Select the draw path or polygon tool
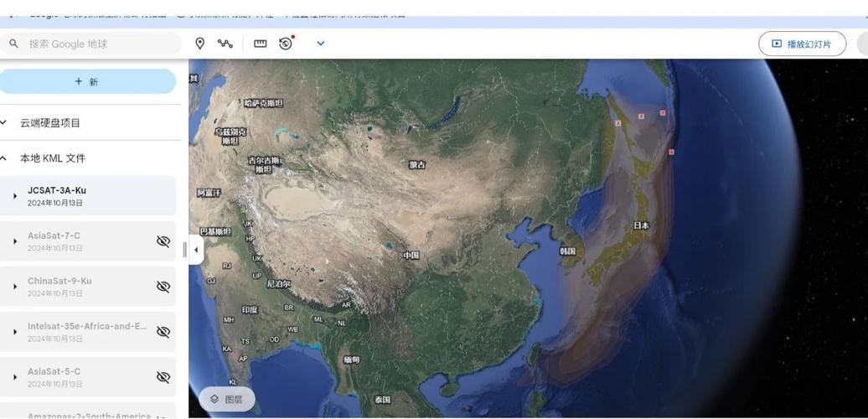Image resolution: width=868 pixels, height=419 pixels. point(225,44)
